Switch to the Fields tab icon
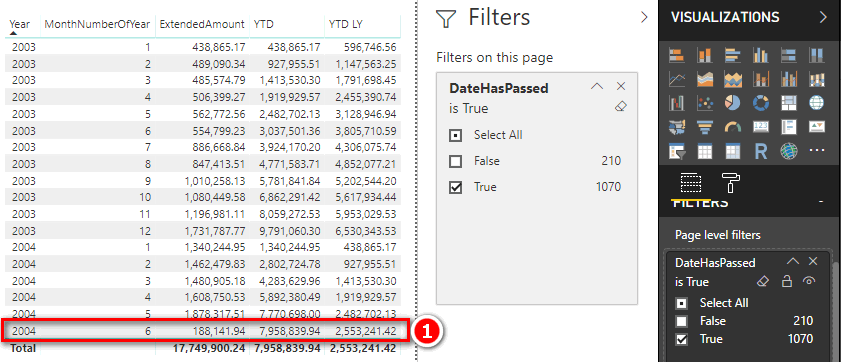Screen dimensions: 841x362 (690, 183)
